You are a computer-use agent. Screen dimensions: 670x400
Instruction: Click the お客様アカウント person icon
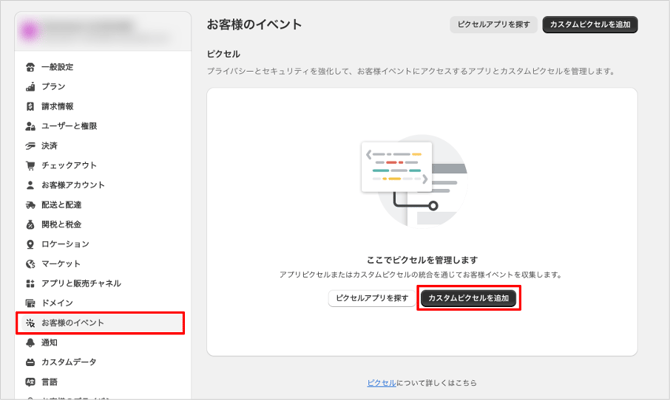[x=30, y=185]
